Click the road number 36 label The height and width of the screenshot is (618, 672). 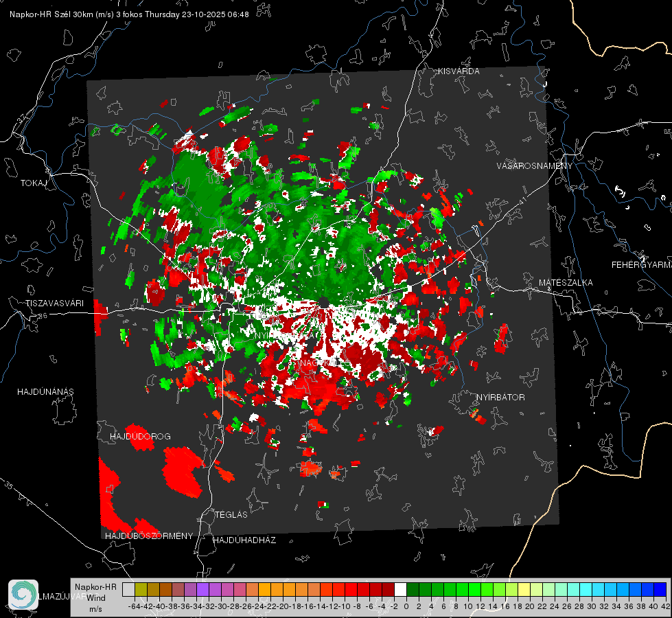43,316
